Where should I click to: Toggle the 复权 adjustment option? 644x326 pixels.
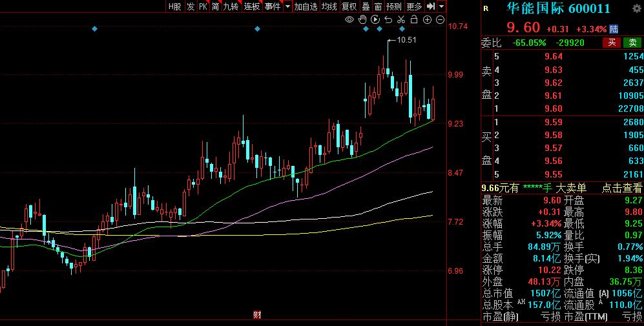click(x=349, y=6)
